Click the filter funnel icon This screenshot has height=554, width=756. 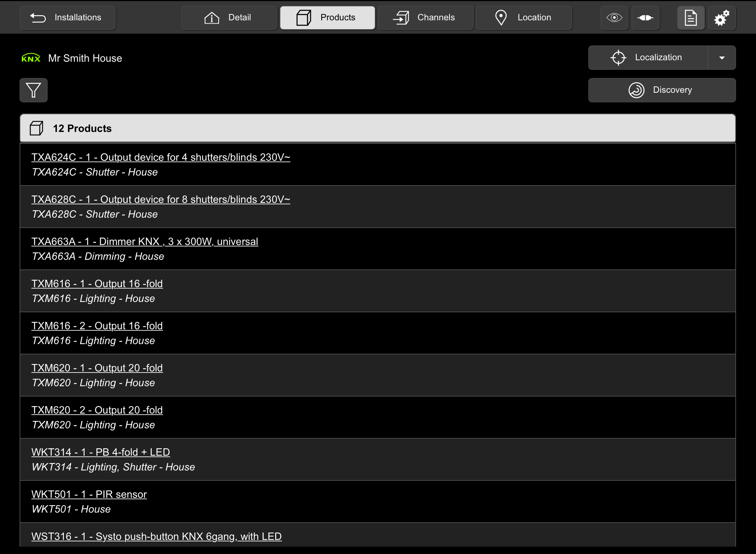click(x=34, y=90)
